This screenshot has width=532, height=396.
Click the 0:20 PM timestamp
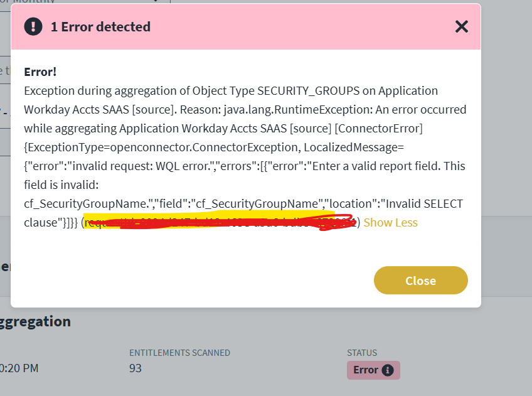click(x=19, y=368)
